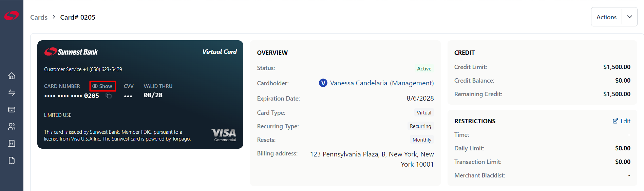Open the building icon in sidebar
This screenshot has height=191, width=644.
click(12, 144)
